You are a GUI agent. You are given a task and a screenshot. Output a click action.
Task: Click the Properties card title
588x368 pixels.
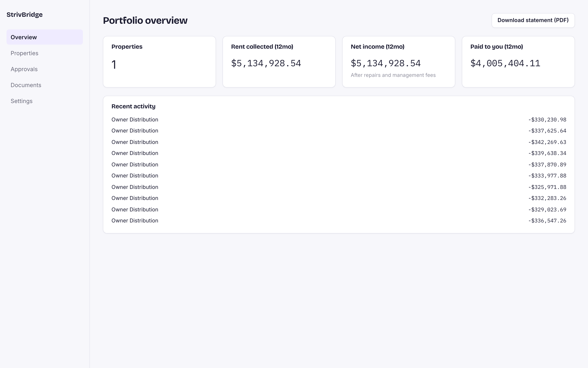coord(127,46)
